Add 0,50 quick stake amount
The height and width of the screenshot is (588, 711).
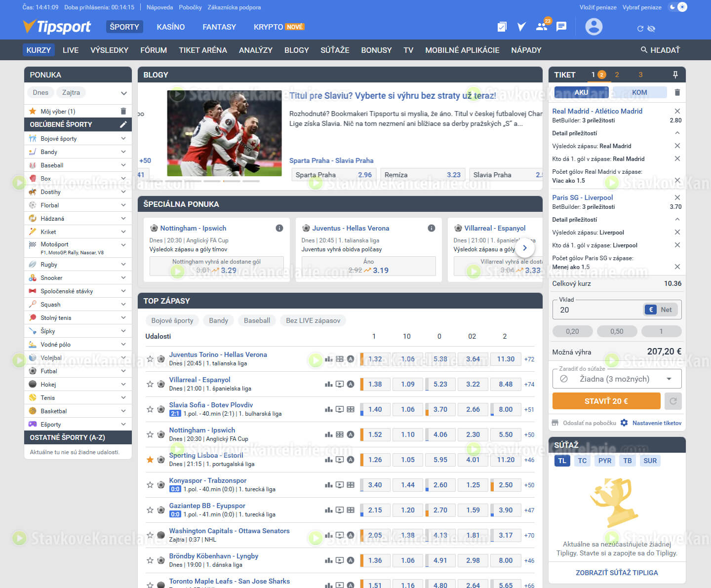(x=617, y=331)
